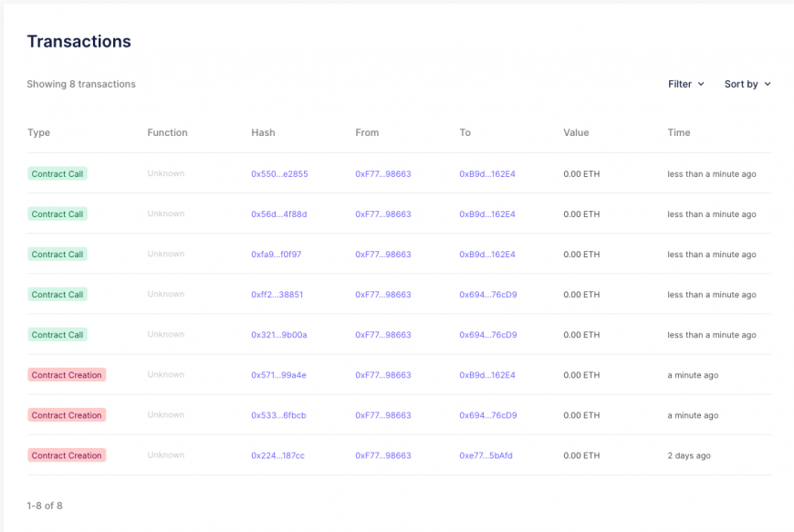Click the Value column header
The height and width of the screenshot is (532, 794).
[576, 133]
